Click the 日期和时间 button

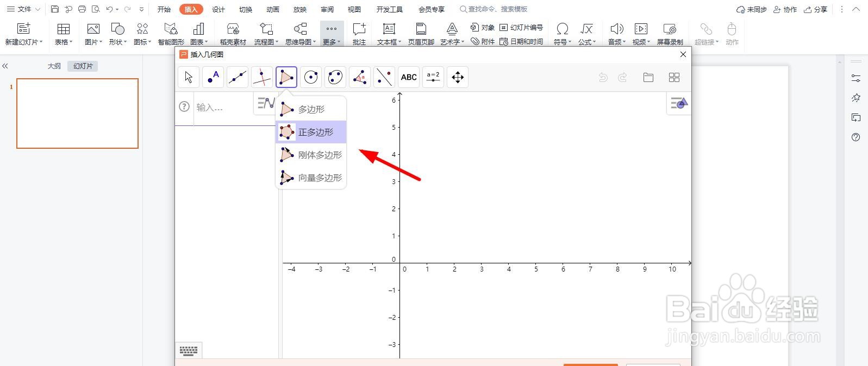[x=521, y=41]
